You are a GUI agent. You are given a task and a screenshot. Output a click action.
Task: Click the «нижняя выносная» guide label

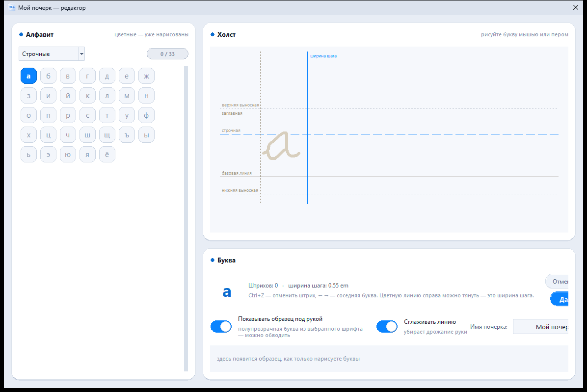(x=240, y=190)
